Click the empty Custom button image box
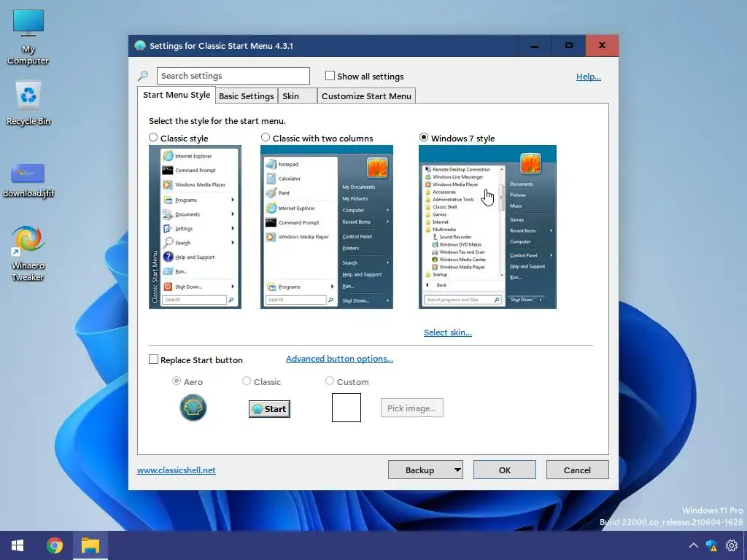Screen dimensions: 747x560 point(347,408)
